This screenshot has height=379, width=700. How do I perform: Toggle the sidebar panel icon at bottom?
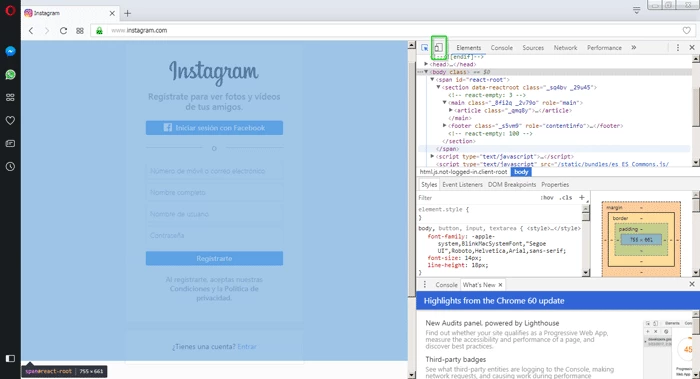click(x=10, y=358)
